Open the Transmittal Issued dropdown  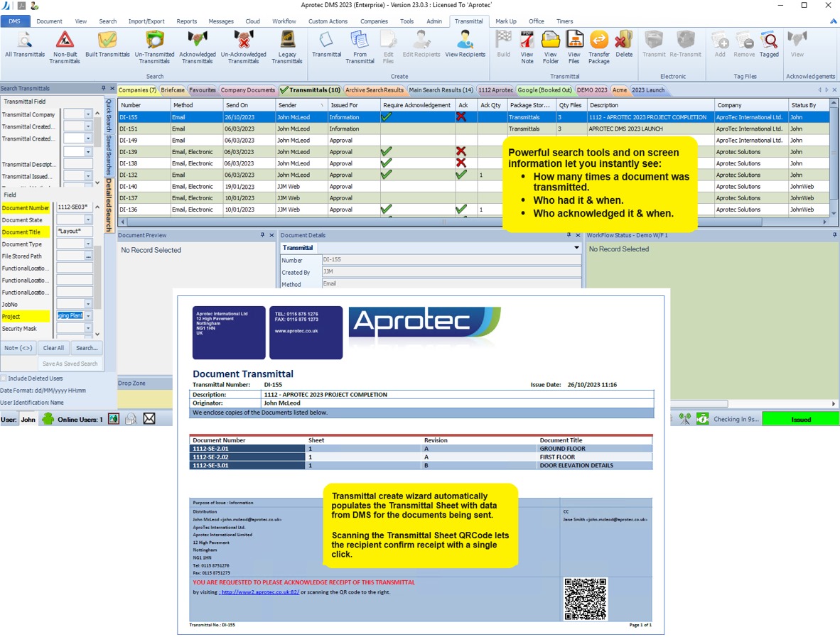click(88, 176)
